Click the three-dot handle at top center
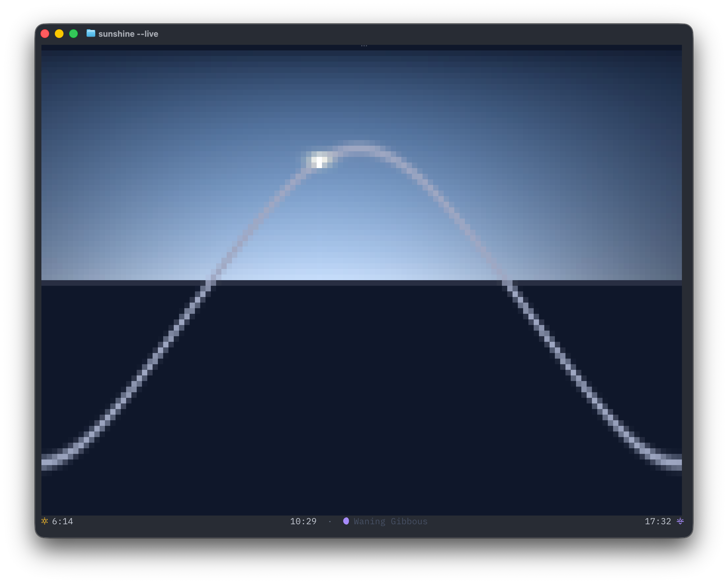Screen dimensions: 728x584 (364, 45)
